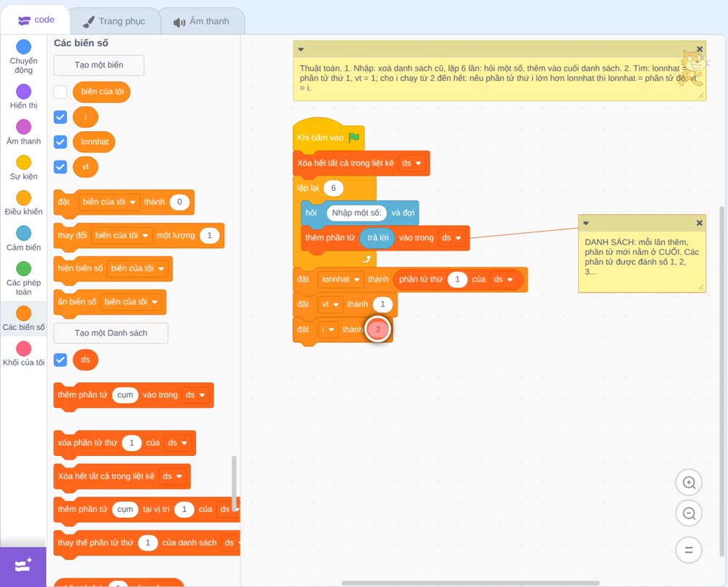Open the add extension button icon
Viewport: 728px width, 587px height.
click(x=23, y=566)
